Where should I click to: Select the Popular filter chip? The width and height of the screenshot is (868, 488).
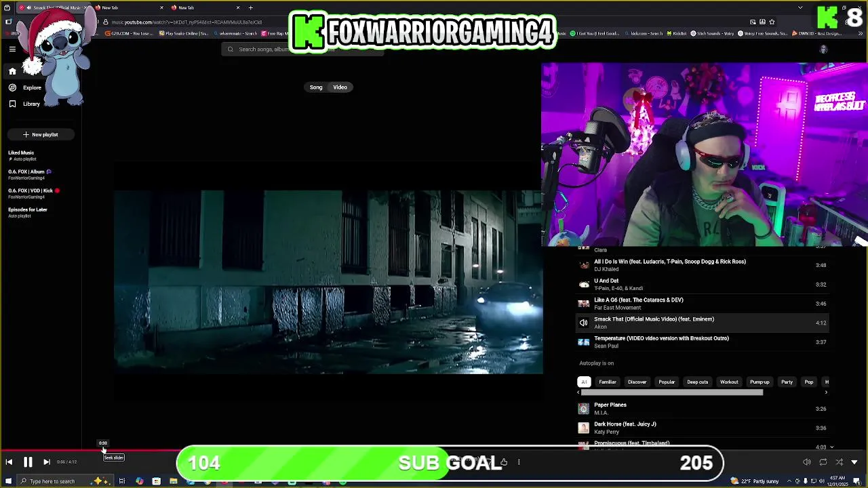[667, 382]
